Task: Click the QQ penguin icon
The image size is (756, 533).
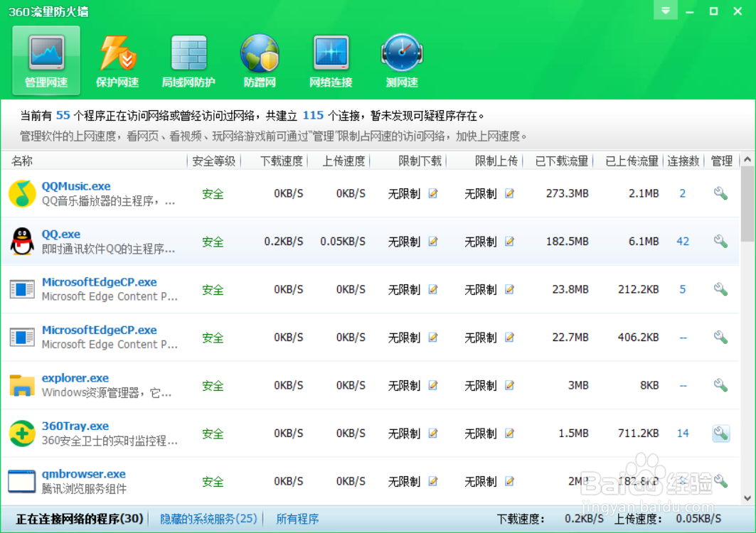Action: [22, 242]
